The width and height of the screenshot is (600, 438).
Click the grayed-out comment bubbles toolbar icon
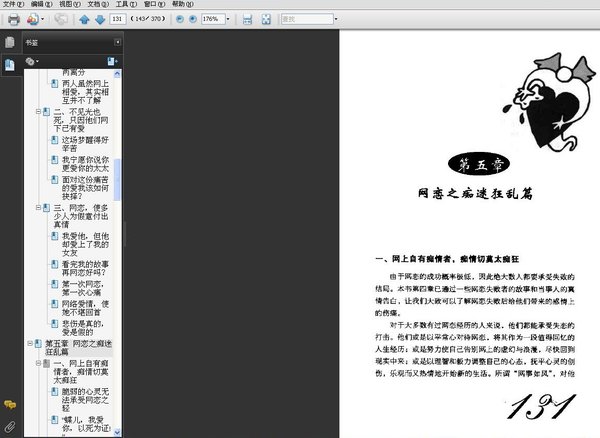coord(60,19)
